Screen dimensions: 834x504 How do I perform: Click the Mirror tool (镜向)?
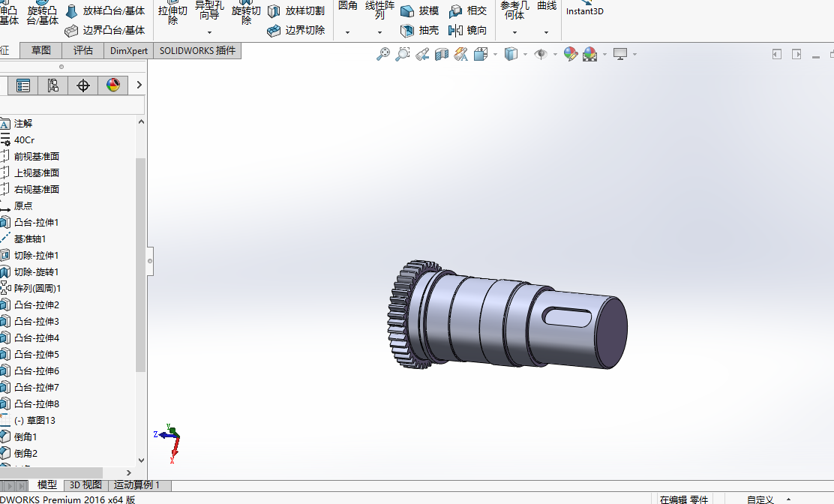pos(468,30)
